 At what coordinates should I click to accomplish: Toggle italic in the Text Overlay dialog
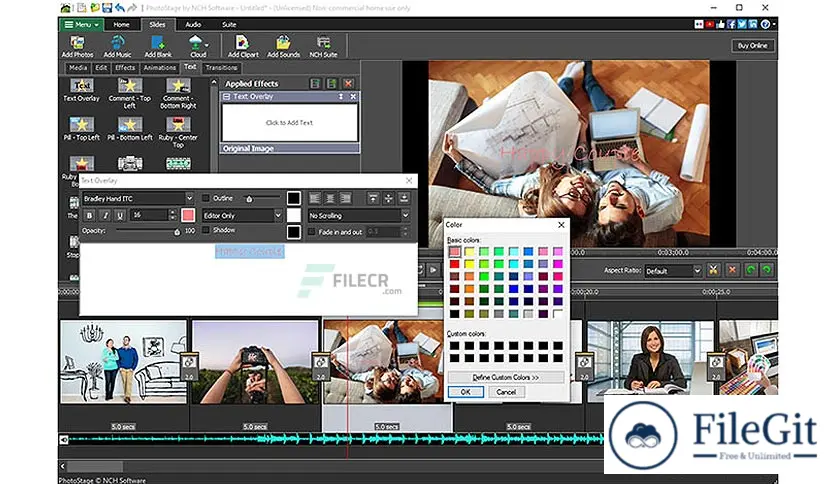[105, 215]
